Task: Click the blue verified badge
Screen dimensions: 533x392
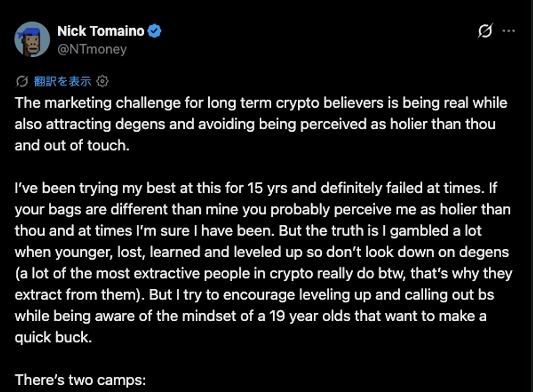Action: (155, 31)
